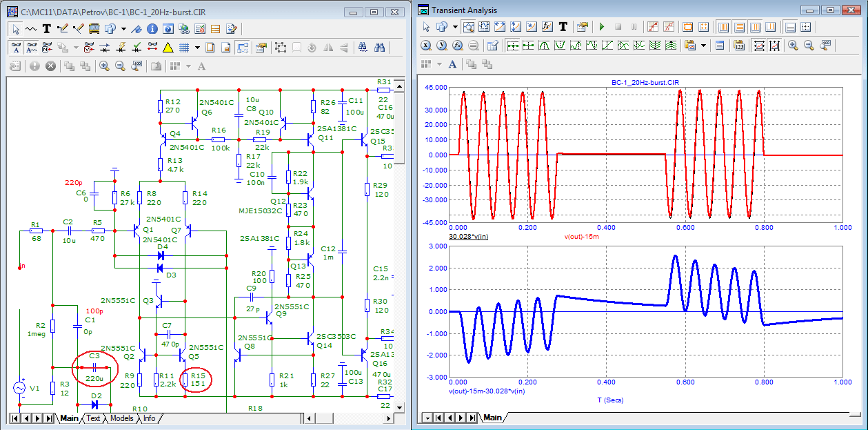868x430 pixels.
Task: Click the BC-1_20Hz-burst.CIR plot title
Action: click(x=646, y=81)
